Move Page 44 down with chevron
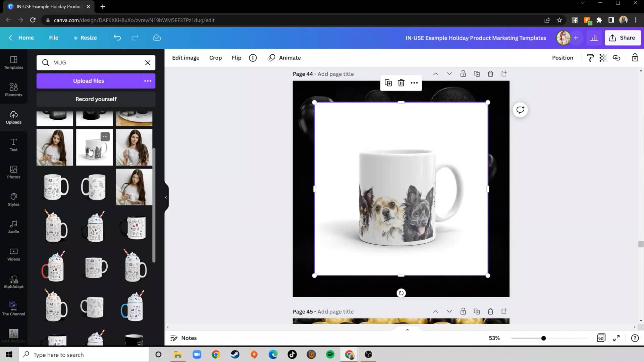 (449, 74)
